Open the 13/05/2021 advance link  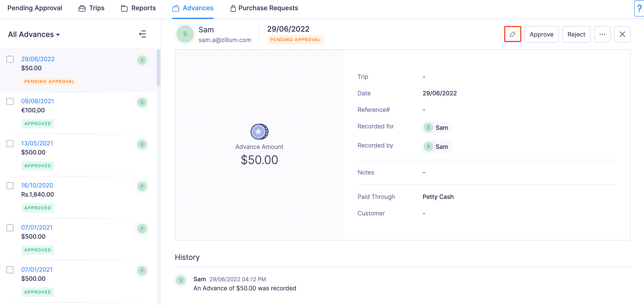37,143
